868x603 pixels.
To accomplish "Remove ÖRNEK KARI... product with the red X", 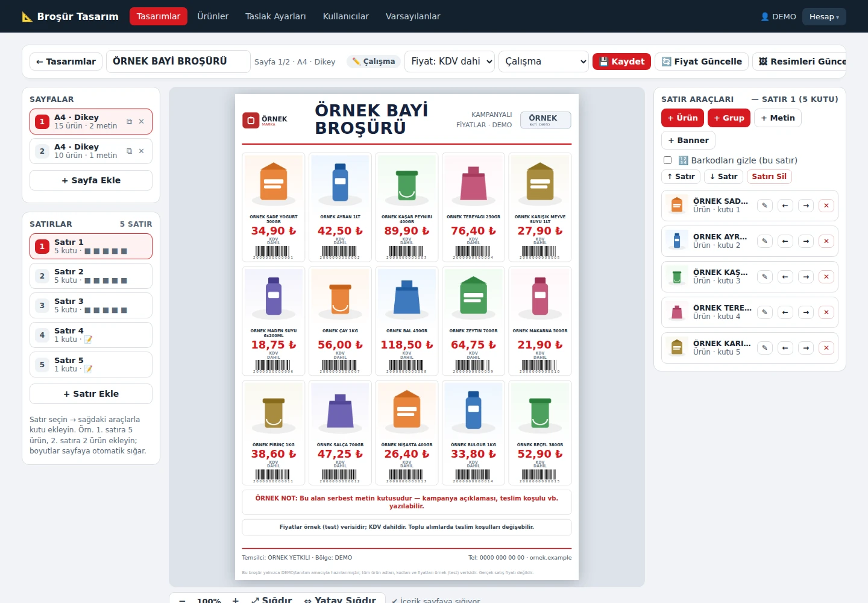I will [826, 348].
